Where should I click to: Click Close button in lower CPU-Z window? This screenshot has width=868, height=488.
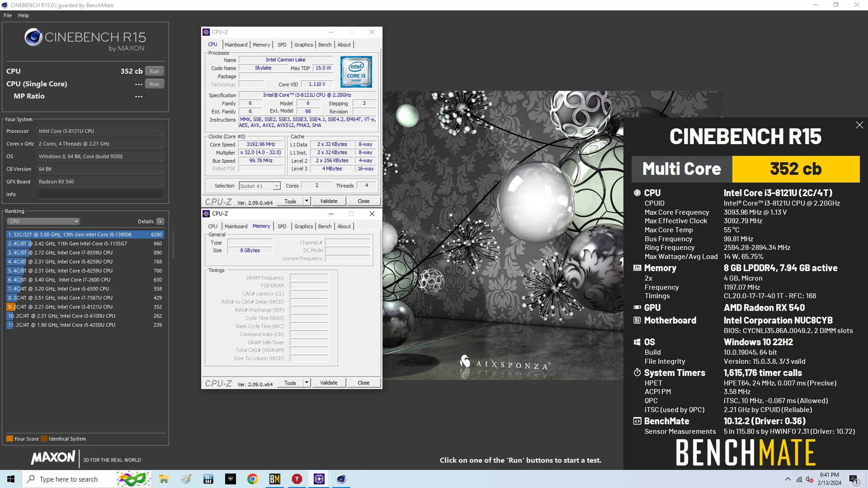[x=363, y=383]
